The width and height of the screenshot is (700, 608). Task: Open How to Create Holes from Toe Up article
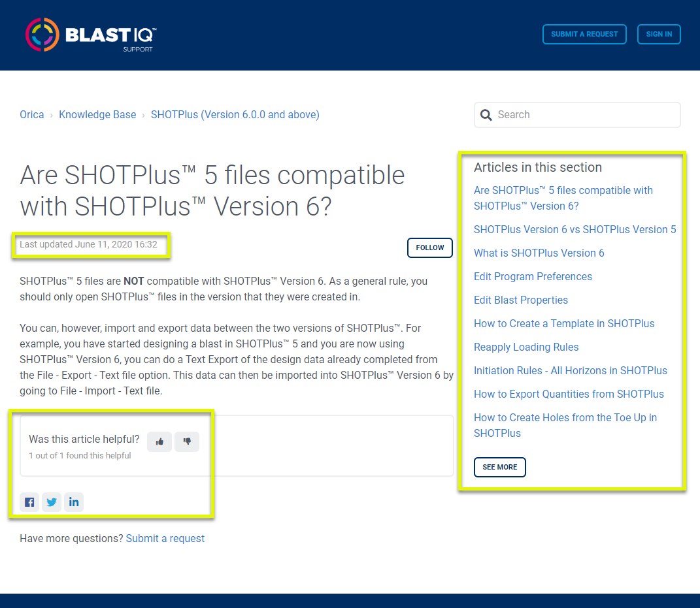point(565,426)
